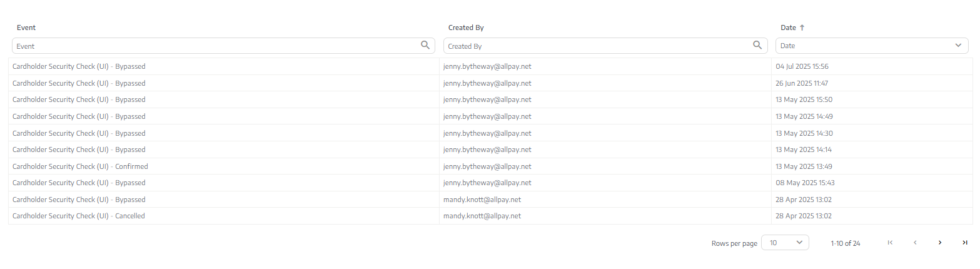The width and height of the screenshot is (980, 269).
Task: Open the Rows per page dropdown
Action: click(x=785, y=243)
